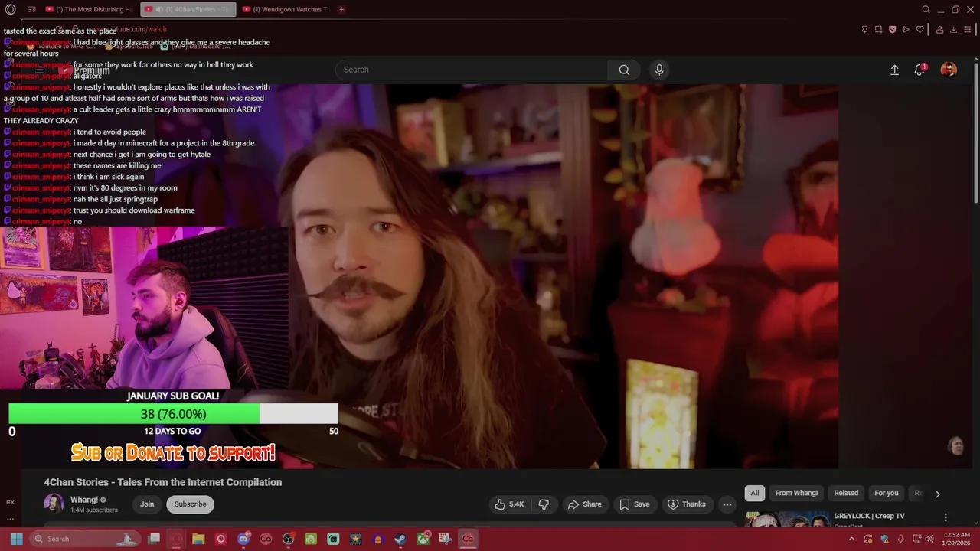
Task: Open options for GREYLOCK Creep TV video
Action: pyautogui.click(x=946, y=517)
